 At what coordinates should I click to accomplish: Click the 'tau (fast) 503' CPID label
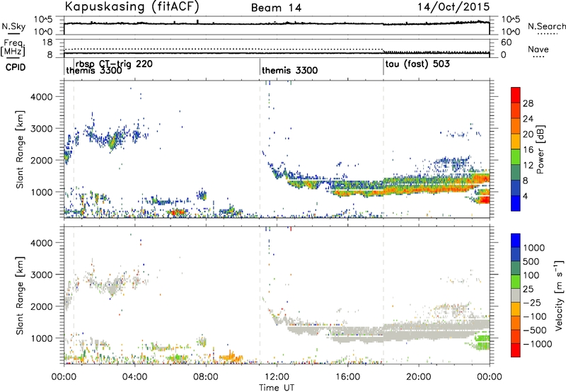click(417, 64)
